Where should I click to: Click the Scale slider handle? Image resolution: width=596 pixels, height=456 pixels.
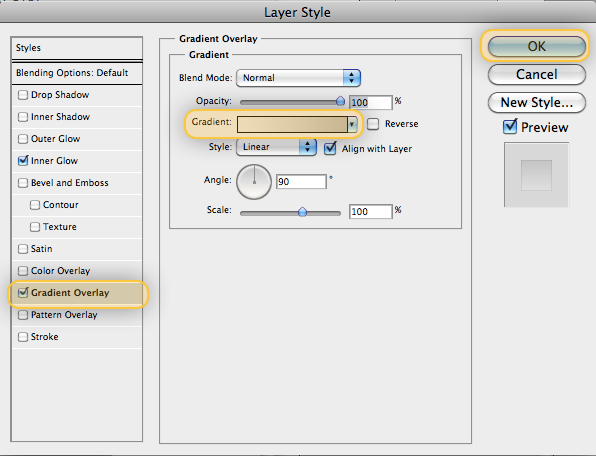[x=302, y=212]
